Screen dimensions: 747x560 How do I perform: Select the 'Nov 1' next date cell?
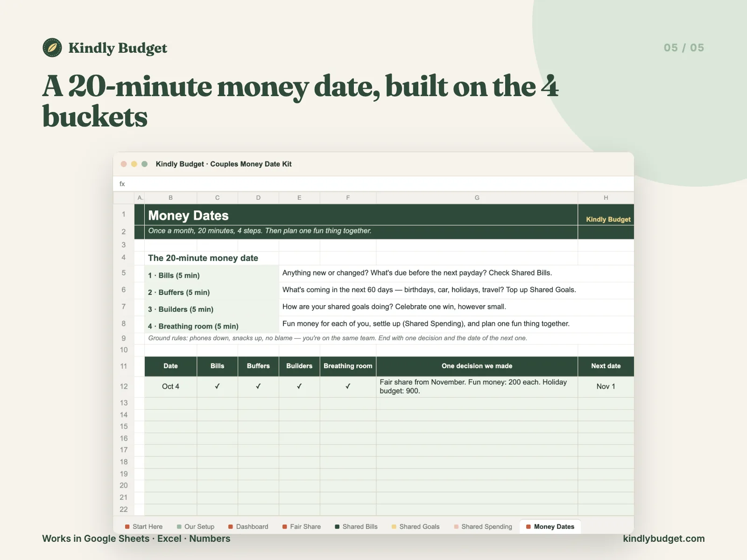coord(606,386)
